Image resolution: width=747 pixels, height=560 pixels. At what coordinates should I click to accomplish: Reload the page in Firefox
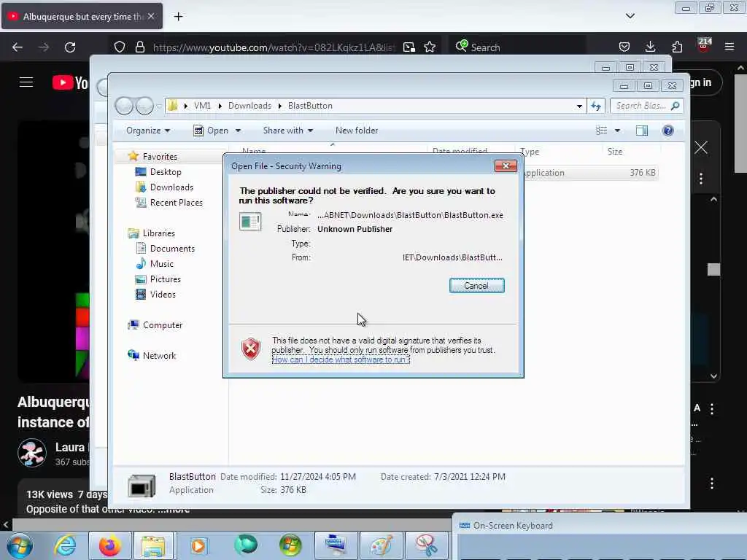pos(70,47)
